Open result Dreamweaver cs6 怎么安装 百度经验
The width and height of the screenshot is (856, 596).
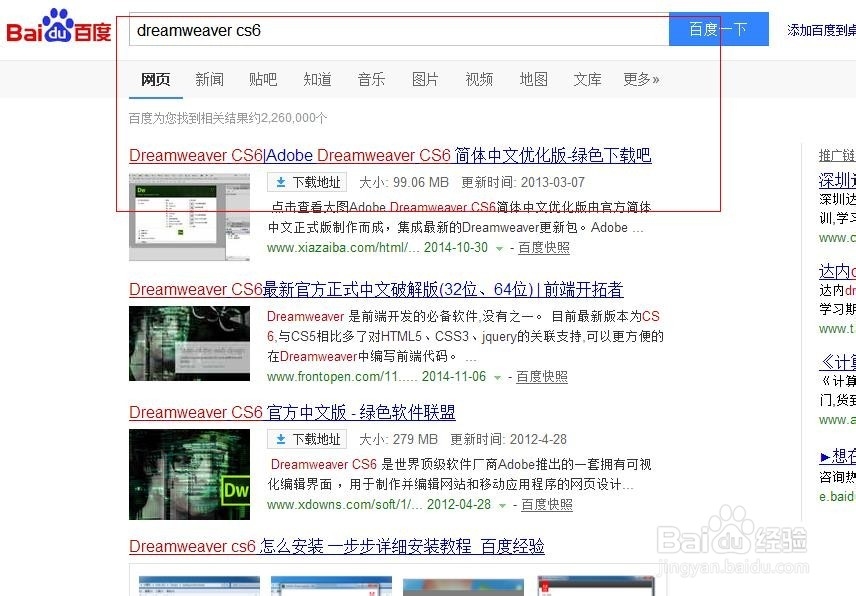coord(337,546)
